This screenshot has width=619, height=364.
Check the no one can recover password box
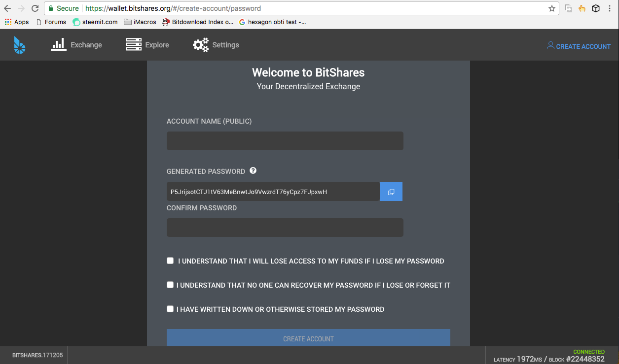click(x=170, y=285)
